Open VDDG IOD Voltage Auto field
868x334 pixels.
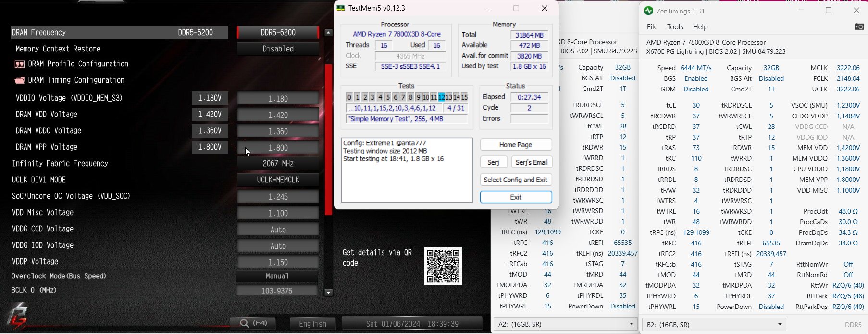(278, 246)
